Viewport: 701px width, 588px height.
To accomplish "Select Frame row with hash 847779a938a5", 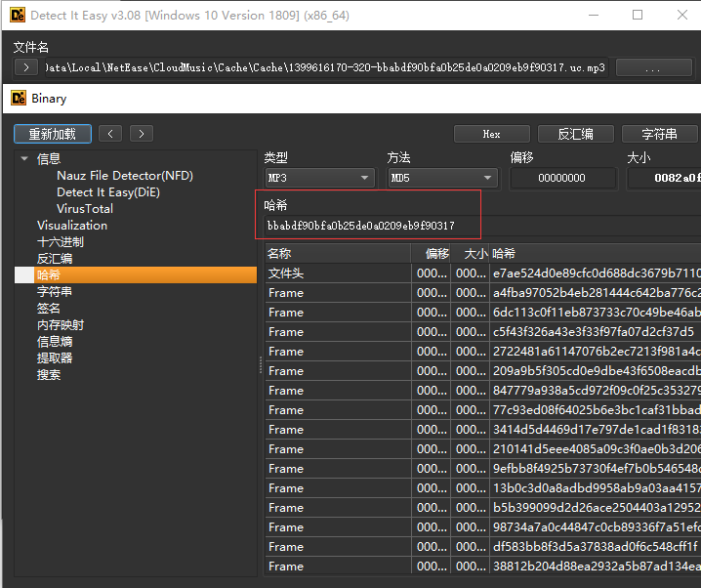I will [483, 391].
